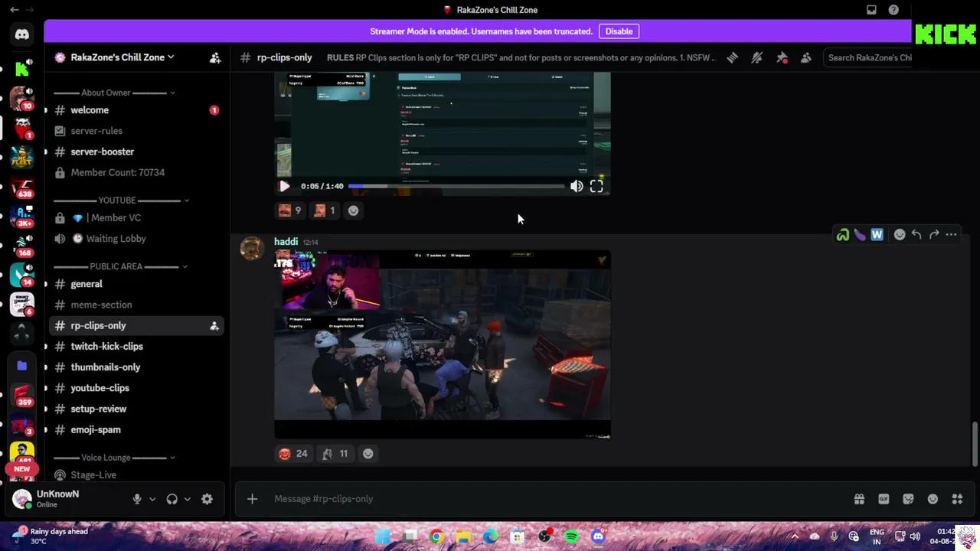
Task: Open the Windows Start menu
Action: tap(382, 536)
